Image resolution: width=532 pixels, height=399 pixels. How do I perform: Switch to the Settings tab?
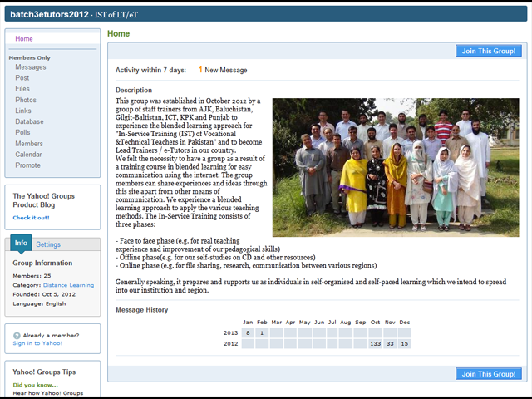point(48,244)
